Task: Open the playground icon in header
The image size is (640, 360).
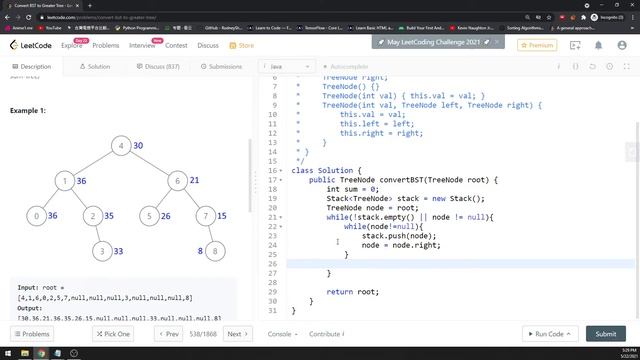Action: click(x=575, y=45)
